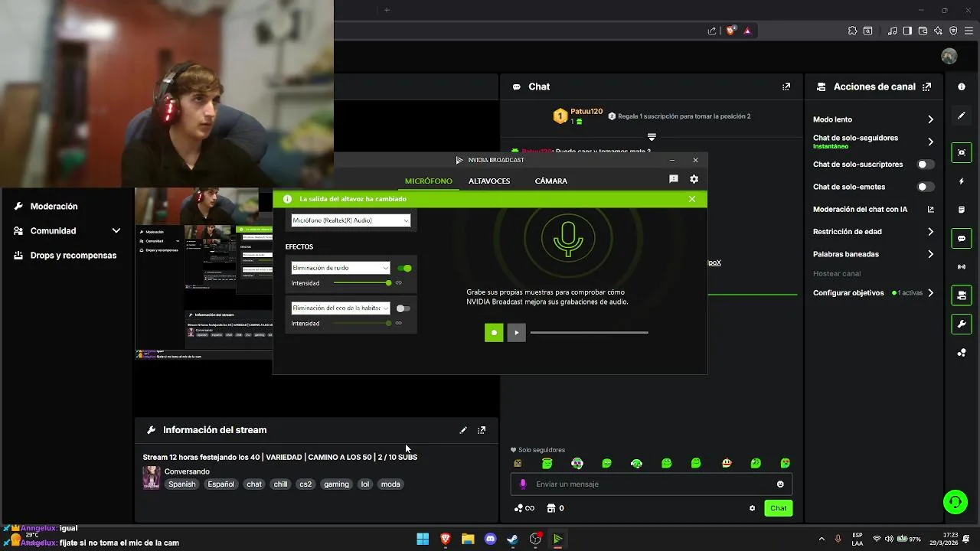
Task: Click the link icon beside noise removal intensity
Action: click(x=399, y=283)
